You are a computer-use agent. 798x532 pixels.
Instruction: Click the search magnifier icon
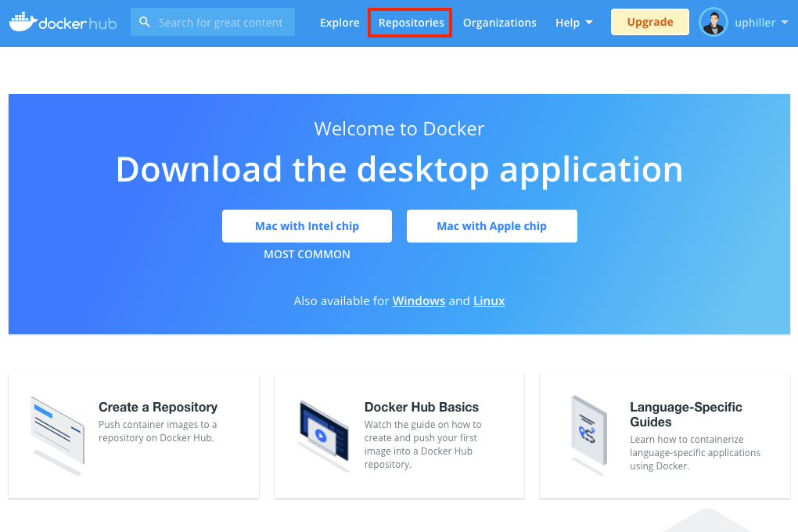click(x=145, y=22)
